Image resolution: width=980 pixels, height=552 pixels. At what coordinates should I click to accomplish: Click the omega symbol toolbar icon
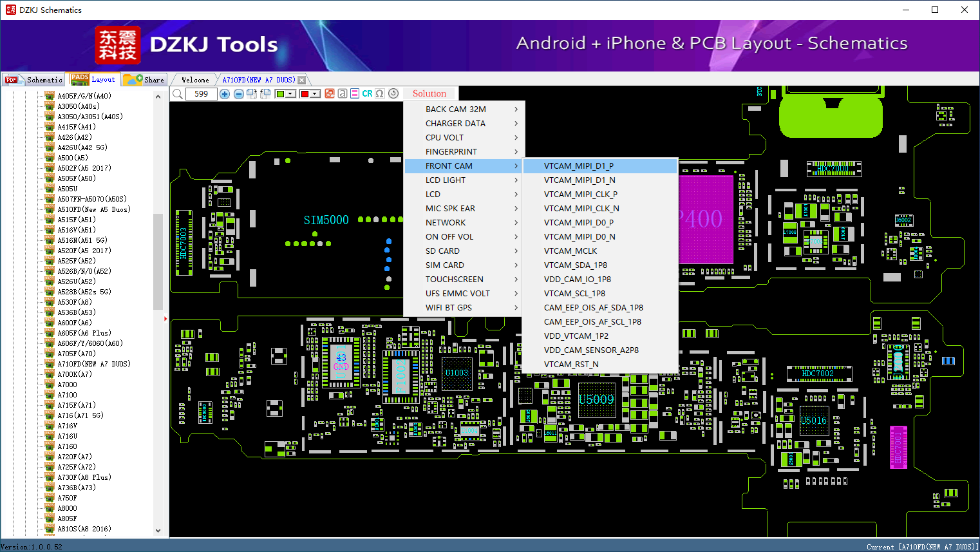[380, 93]
